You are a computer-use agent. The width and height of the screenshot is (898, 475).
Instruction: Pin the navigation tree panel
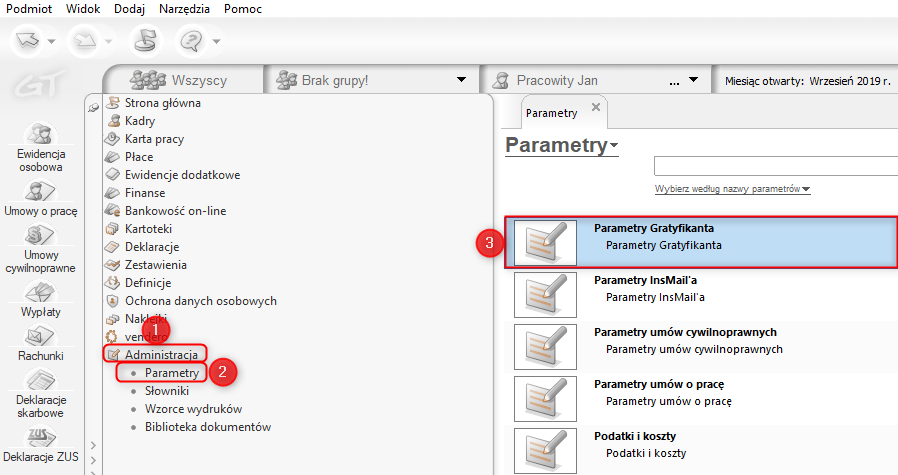[94, 106]
